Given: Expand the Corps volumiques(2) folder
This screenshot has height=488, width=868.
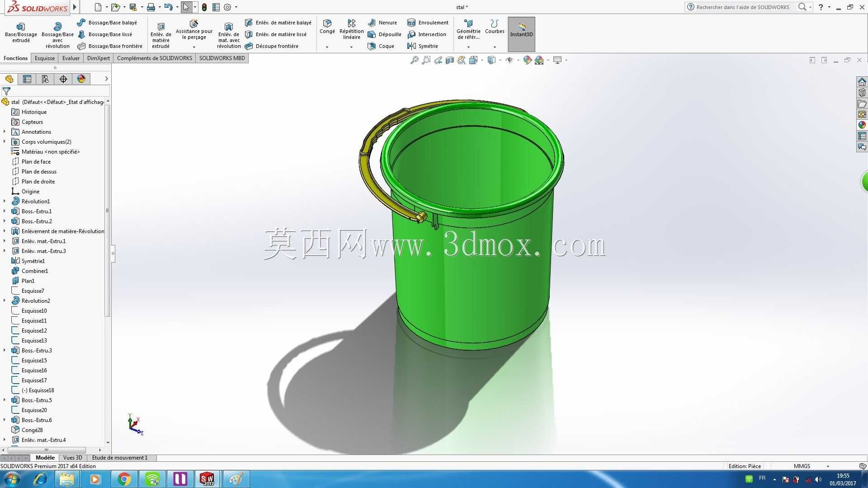Looking at the screenshot, I should click(5, 141).
